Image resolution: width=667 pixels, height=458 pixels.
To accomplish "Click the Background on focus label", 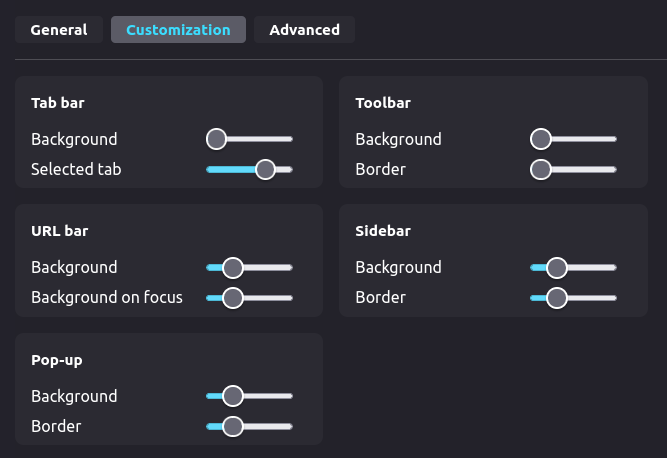I will (107, 297).
